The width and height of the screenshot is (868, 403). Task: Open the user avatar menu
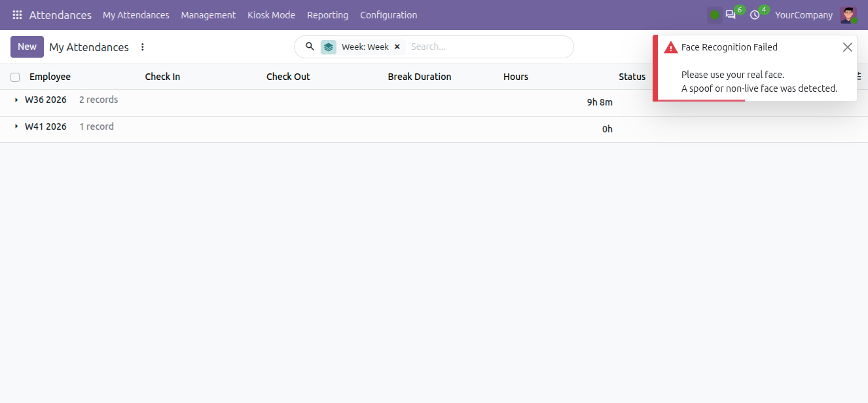[848, 15]
